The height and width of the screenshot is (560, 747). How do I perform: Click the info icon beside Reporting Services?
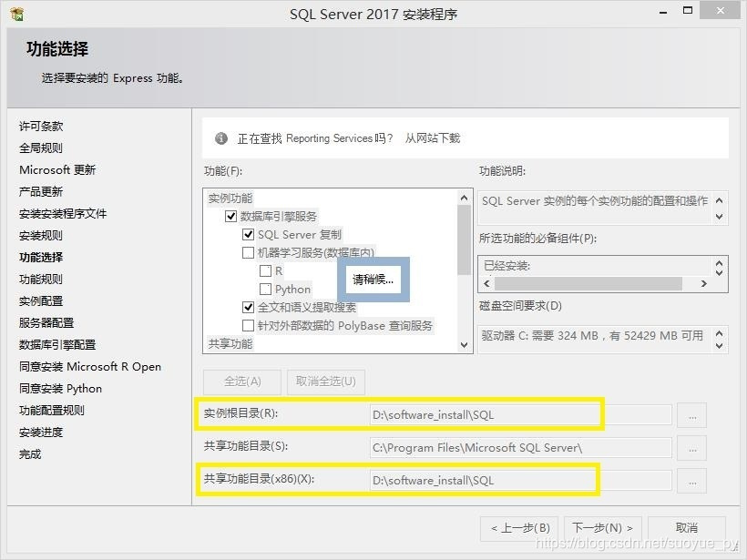pos(221,138)
